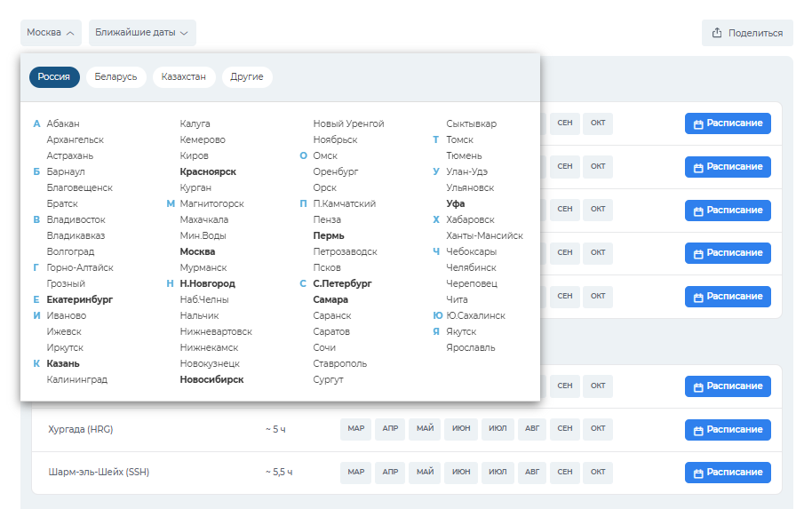This screenshot has height=509, width=812.
Task: Select Уфа from the list
Action: [x=456, y=203]
